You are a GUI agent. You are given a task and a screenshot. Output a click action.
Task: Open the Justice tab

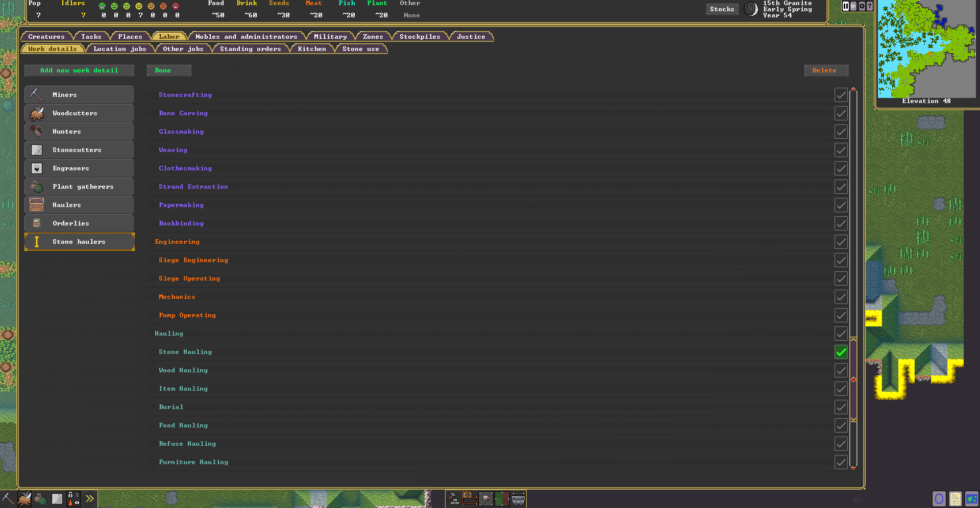[471, 37]
